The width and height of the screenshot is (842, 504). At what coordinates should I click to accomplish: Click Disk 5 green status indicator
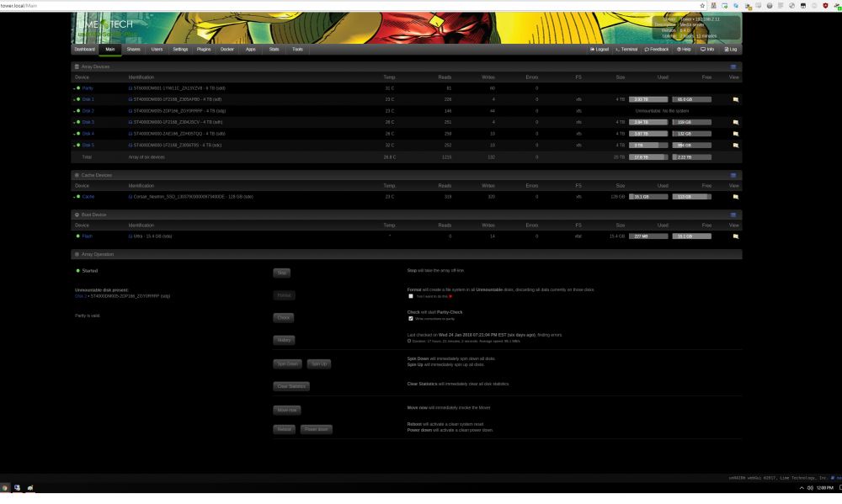tap(78, 146)
